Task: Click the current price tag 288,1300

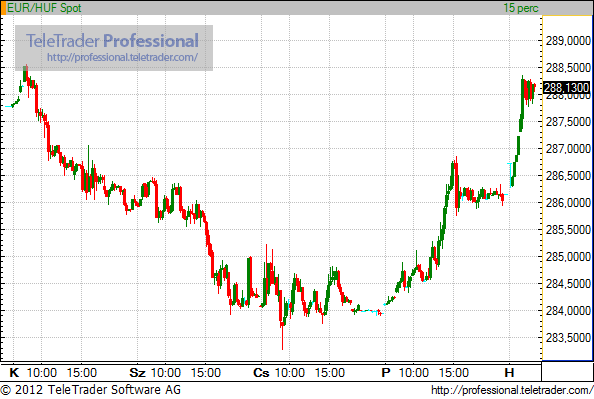Action: [x=567, y=88]
